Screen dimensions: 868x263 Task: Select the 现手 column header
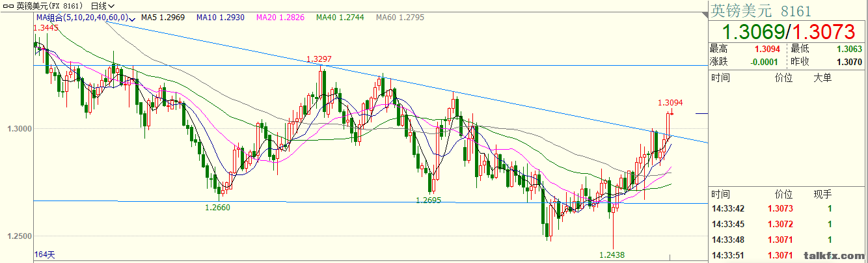pyautogui.click(x=822, y=194)
